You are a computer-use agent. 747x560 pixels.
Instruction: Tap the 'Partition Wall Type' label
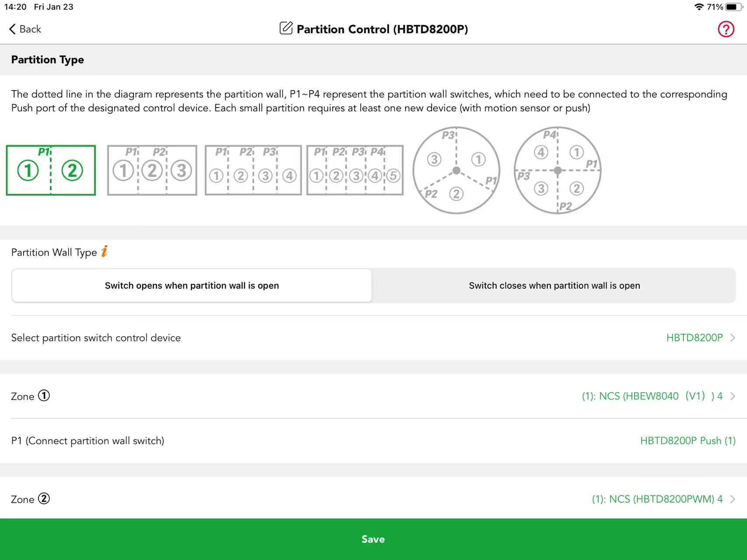point(54,252)
